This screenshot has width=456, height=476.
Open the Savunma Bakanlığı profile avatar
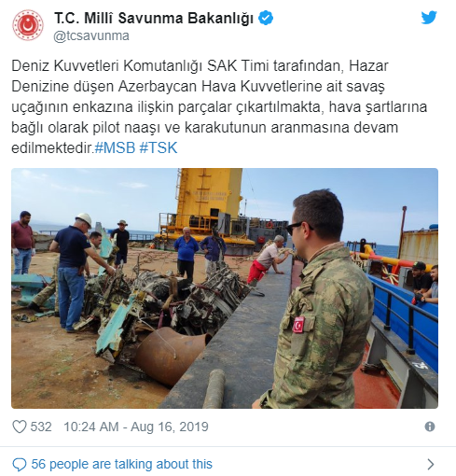28,25
